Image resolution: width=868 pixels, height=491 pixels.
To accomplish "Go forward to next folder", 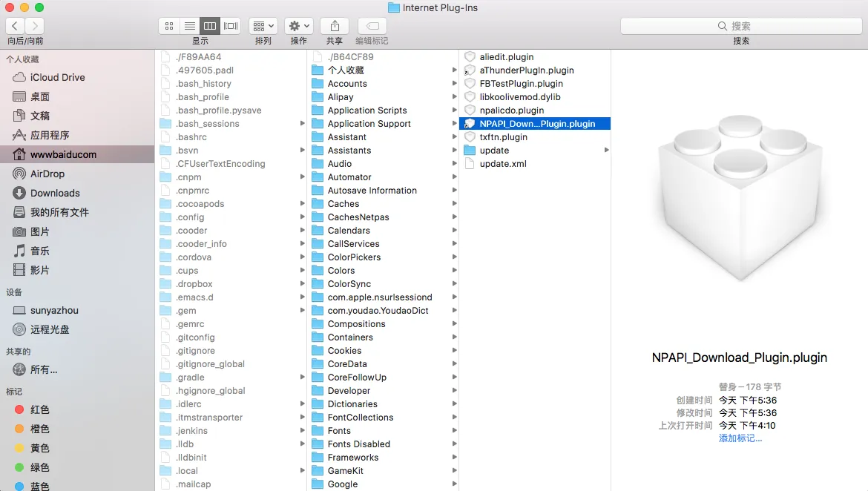I will coord(34,26).
